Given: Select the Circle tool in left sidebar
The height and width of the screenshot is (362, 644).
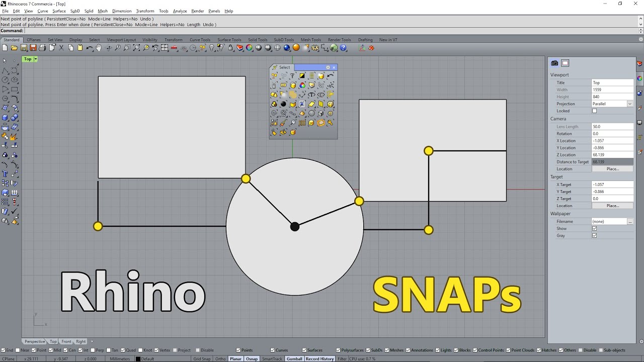Looking at the screenshot, I should 5,79.
